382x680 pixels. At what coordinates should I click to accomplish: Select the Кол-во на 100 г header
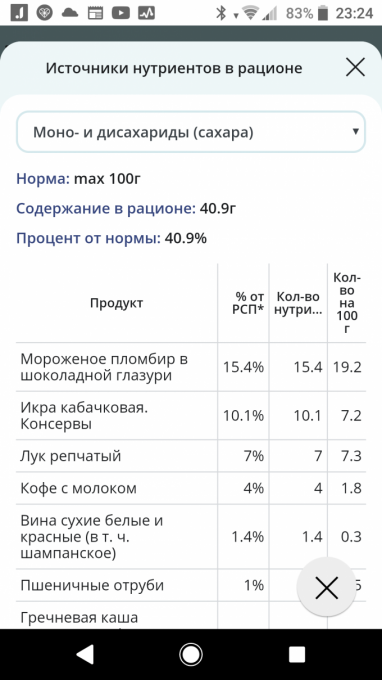point(347,303)
